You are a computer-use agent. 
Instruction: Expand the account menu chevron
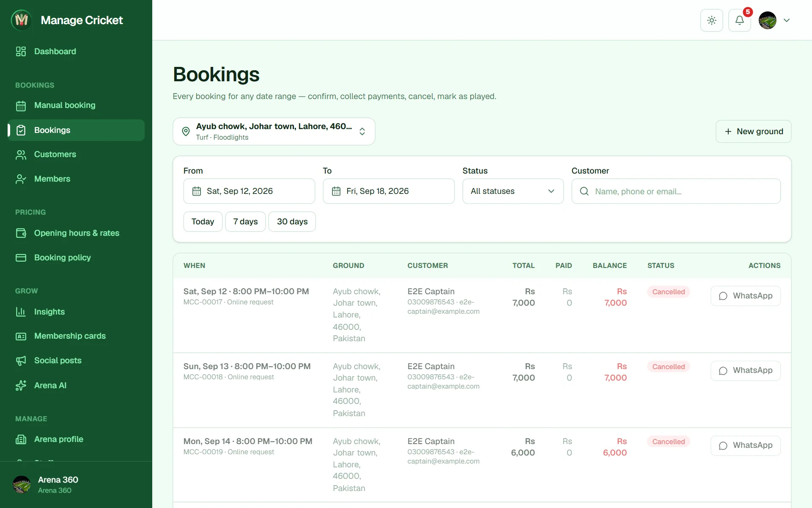(787, 20)
